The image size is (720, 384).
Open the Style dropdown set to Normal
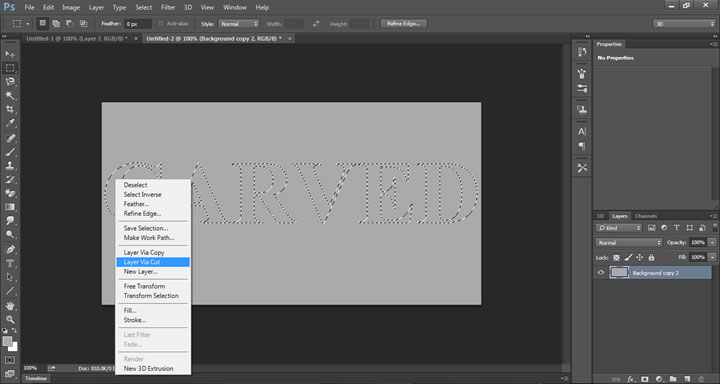238,23
